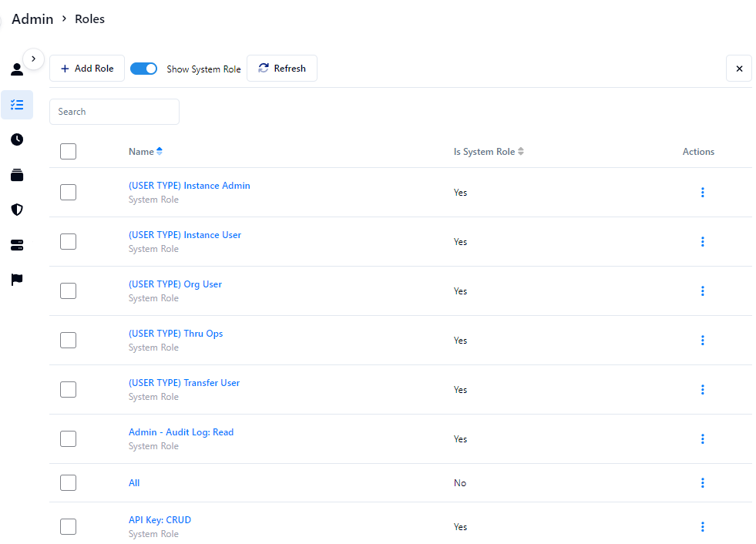
Task: Click the Add Role button
Action: pos(87,69)
